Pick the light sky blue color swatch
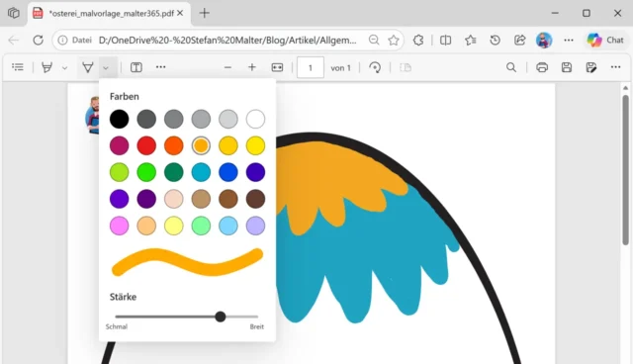The width and height of the screenshot is (633, 364). (x=228, y=226)
